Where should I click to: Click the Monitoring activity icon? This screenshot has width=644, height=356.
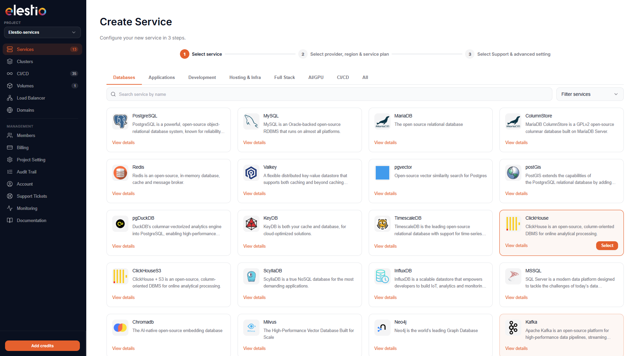[x=10, y=208]
